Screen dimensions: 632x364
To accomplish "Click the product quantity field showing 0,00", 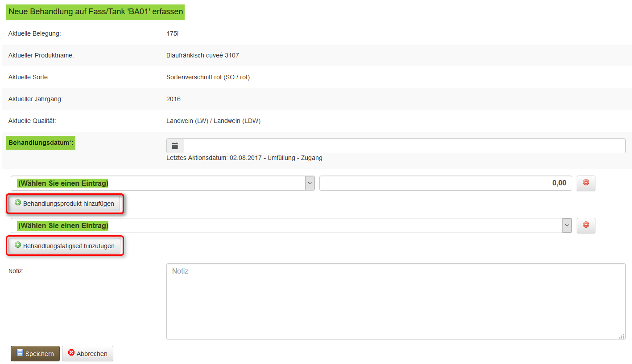I will pos(445,183).
